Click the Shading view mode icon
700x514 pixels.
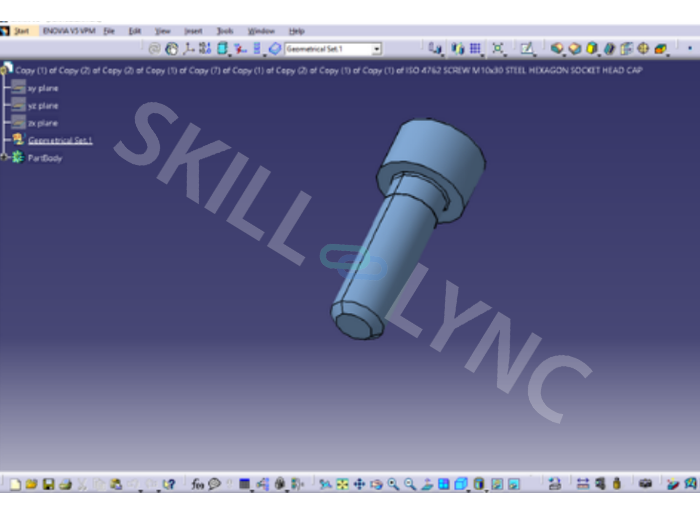(479, 484)
